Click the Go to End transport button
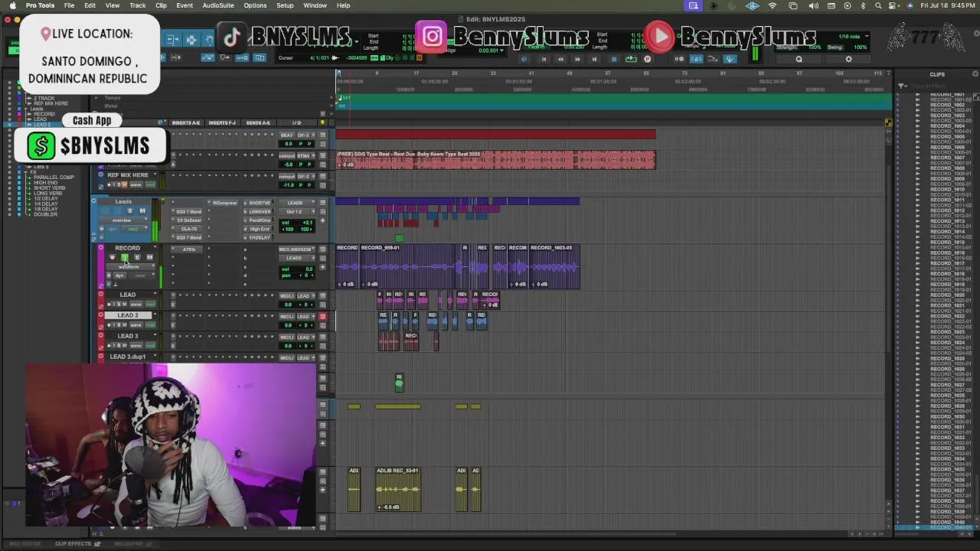The width and height of the screenshot is (980, 551). click(x=595, y=59)
